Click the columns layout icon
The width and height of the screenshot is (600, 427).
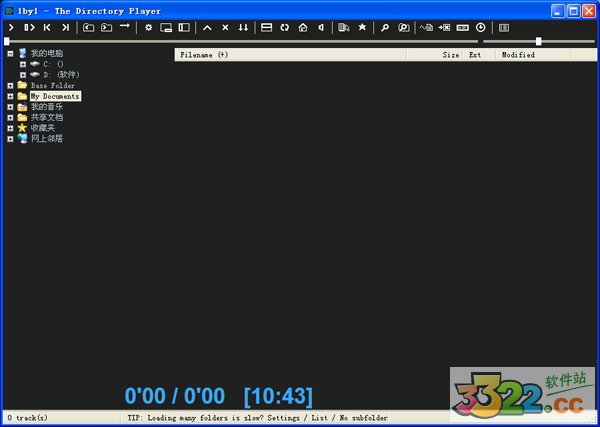pos(504,28)
